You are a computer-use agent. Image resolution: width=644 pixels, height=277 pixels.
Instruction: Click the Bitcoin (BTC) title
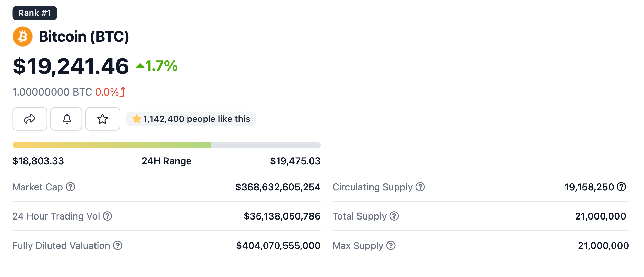tap(84, 37)
